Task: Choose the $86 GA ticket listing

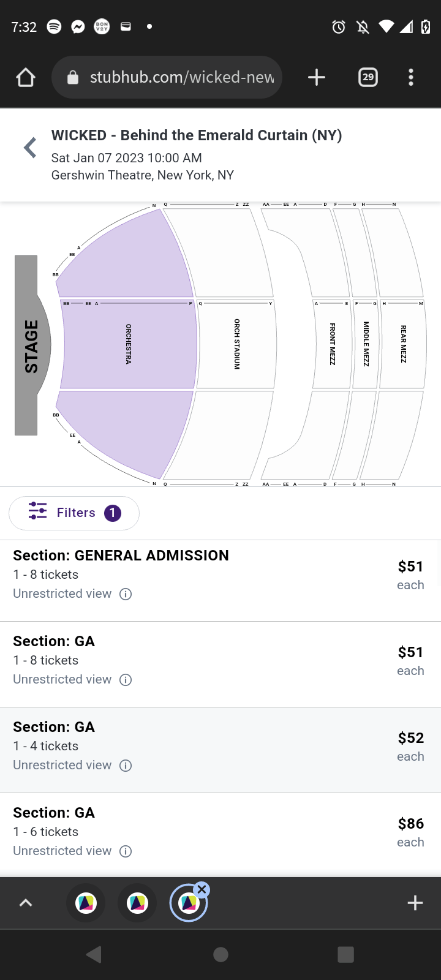Action: click(221, 830)
